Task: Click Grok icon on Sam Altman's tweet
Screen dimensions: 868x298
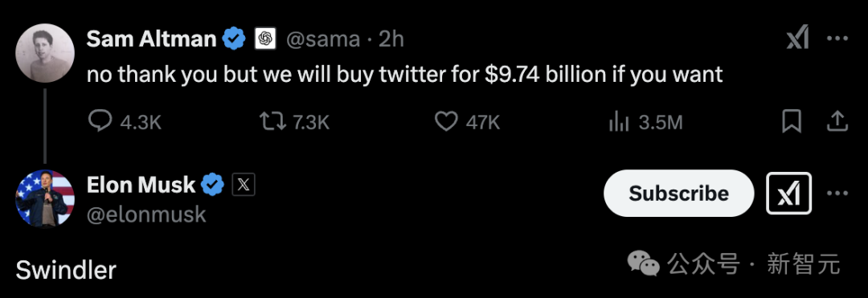Action: click(x=798, y=39)
